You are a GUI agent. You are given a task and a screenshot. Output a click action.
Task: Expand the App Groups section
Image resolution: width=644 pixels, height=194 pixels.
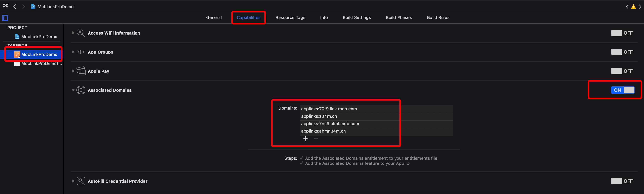tap(73, 52)
